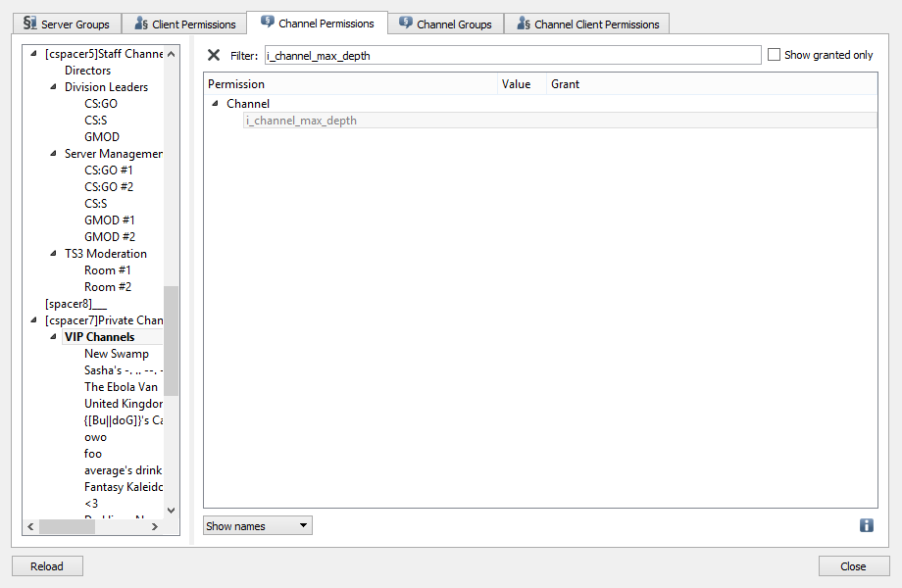Screen dimensions: 902x588
Task: Click the horizontal scrollbar right arrow in channel tree
Action: pyautogui.click(x=154, y=527)
